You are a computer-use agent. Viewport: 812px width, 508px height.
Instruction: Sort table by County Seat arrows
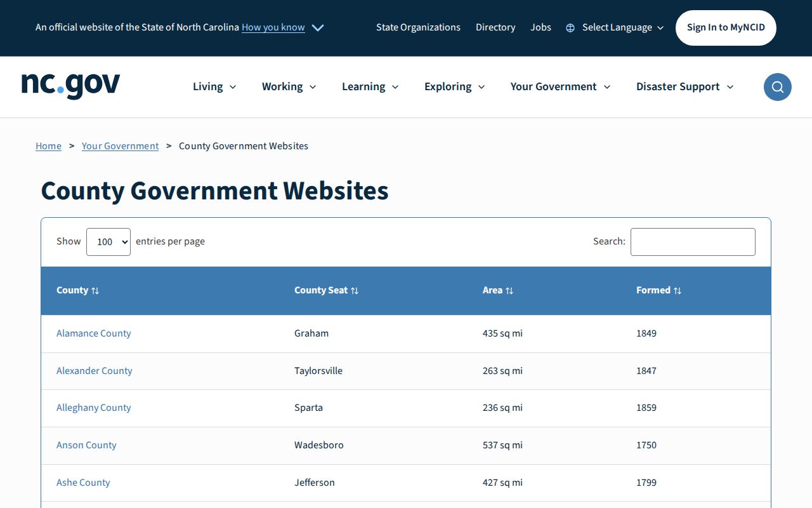(x=355, y=291)
